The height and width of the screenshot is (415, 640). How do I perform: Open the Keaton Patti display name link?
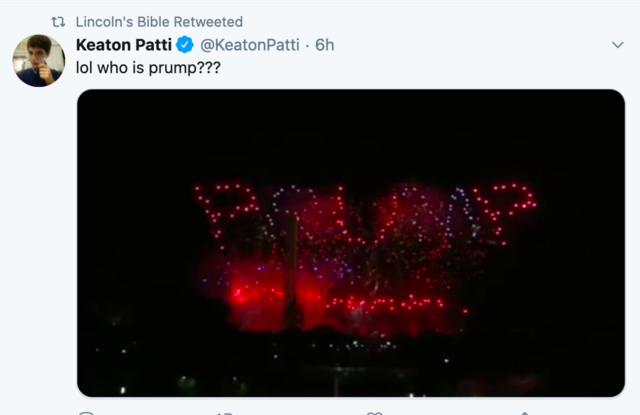124,45
